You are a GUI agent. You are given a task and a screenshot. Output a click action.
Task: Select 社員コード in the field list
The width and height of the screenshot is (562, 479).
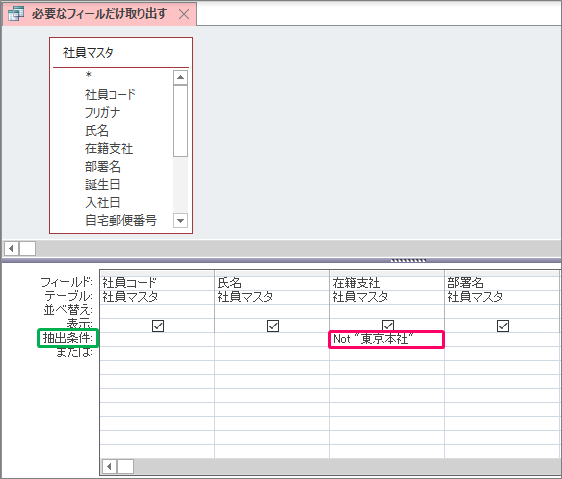[x=110, y=95]
